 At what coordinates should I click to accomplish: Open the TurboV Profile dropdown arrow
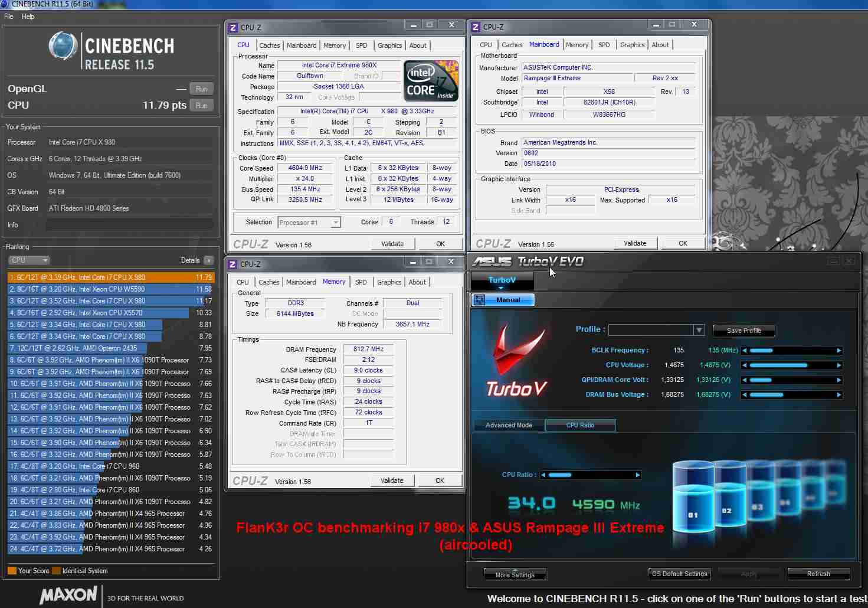point(699,330)
